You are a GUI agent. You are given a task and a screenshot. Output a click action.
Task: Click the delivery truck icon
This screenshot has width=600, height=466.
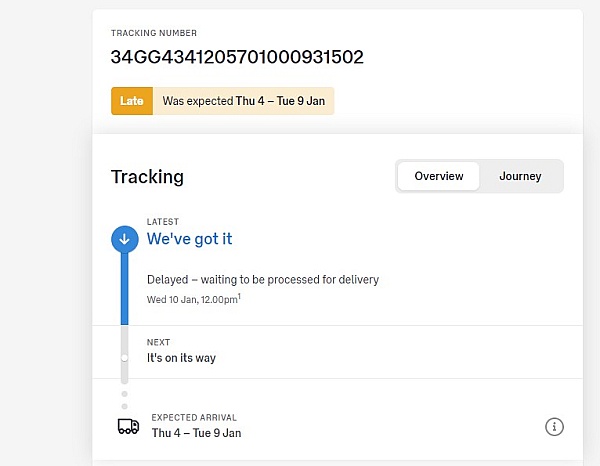coord(128,426)
